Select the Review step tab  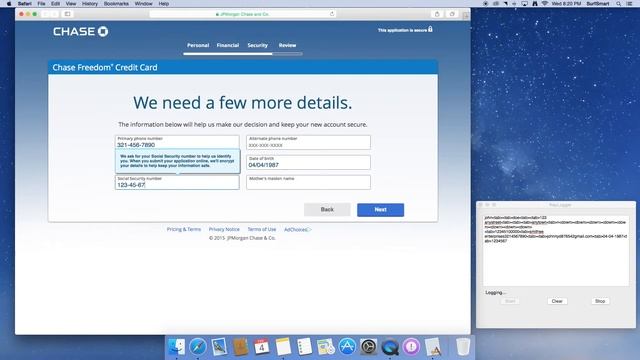coord(287,45)
